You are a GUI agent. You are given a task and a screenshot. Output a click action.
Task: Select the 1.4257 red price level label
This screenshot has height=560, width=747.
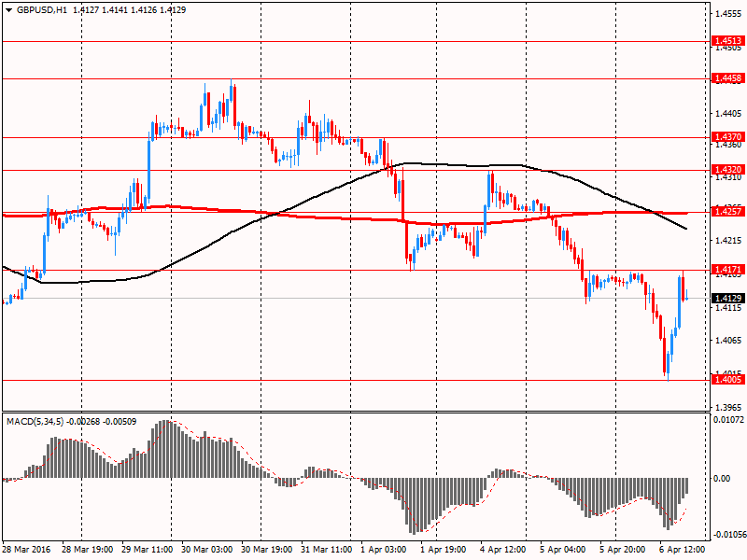(727, 212)
